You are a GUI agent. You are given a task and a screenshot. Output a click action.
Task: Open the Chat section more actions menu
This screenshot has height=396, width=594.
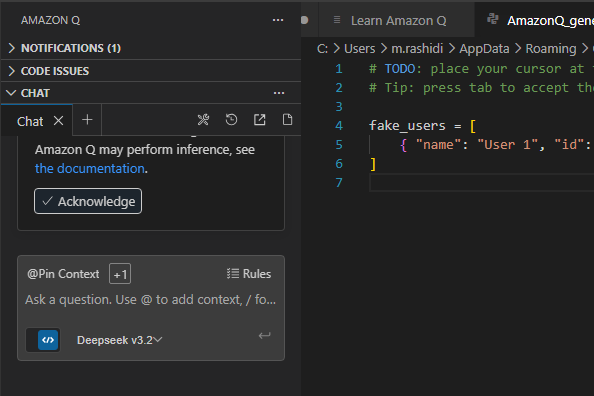(x=279, y=93)
